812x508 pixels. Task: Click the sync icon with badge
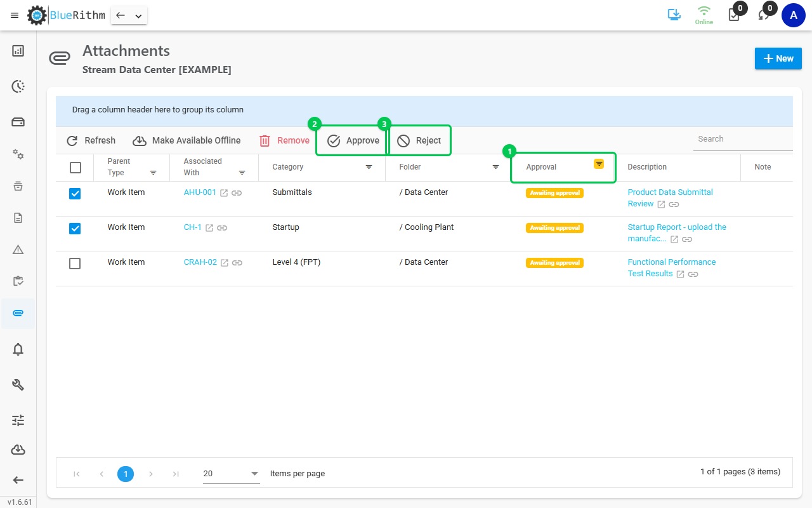(764, 15)
